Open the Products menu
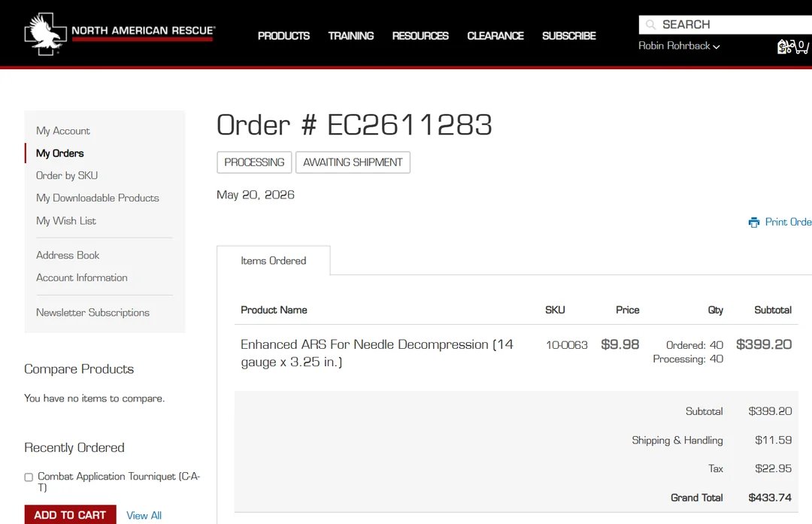The width and height of the screenshot is (812, 524). tap(283, 36)
